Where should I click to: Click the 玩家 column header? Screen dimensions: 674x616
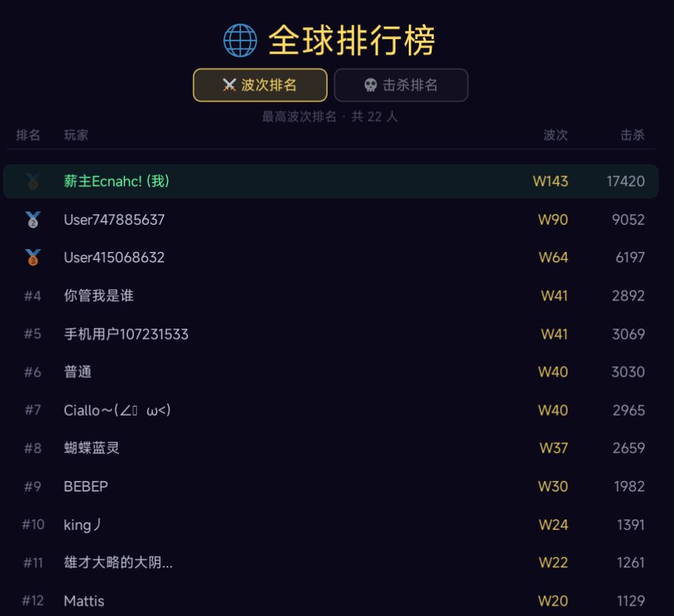point(76,135)
